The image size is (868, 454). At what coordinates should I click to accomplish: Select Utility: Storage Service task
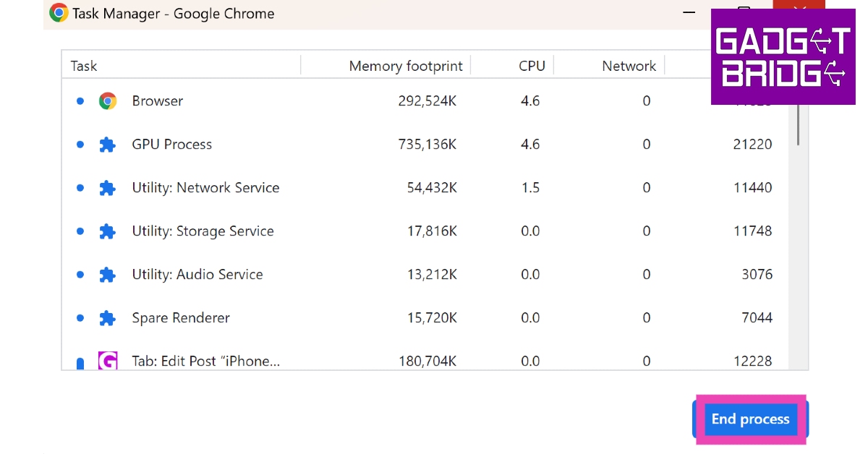[203, 231]
